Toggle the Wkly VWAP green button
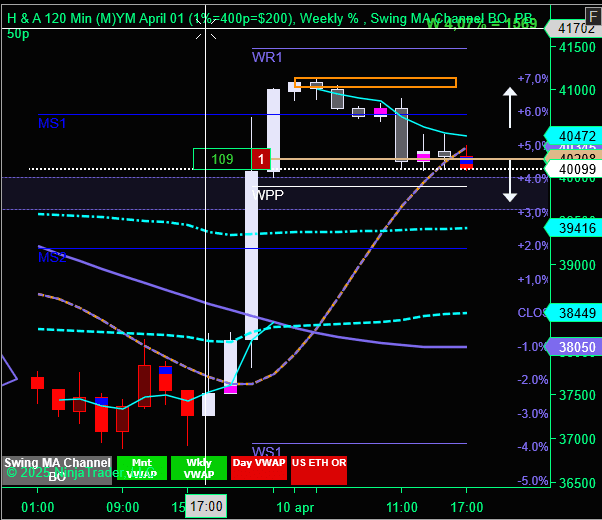Viewport: 602px width, 520px height. (x=199, y=468)
